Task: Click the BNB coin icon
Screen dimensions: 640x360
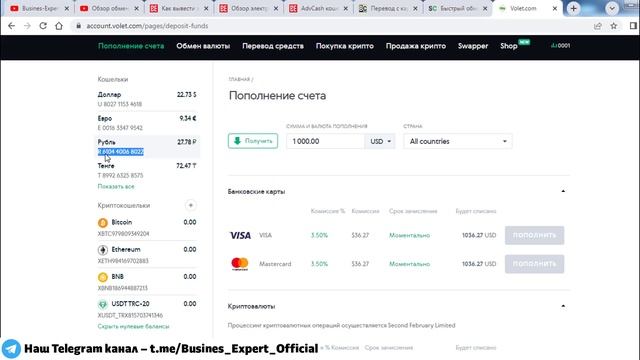Action: point(103,277)
